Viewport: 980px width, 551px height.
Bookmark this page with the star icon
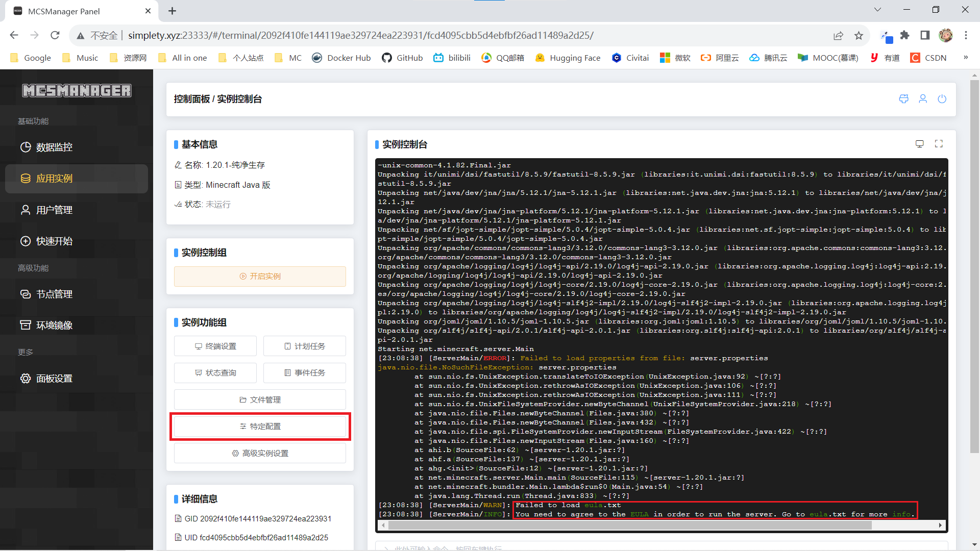click(859, 35)
